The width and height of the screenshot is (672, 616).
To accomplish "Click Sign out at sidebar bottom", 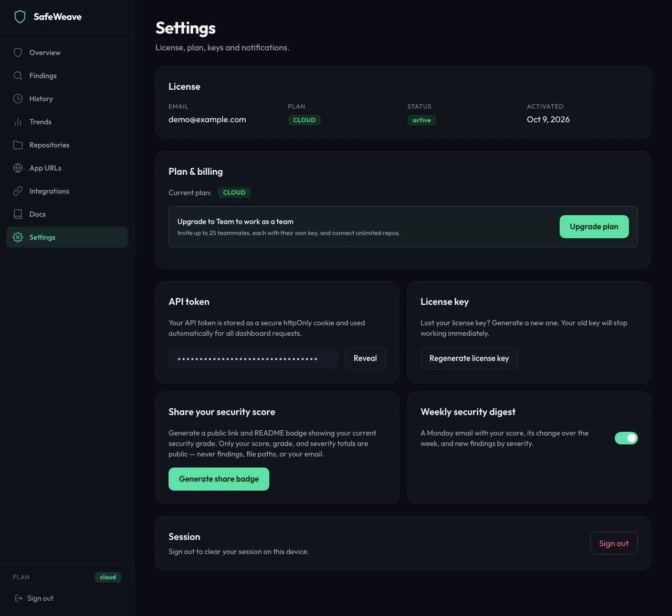I will [x=34, y=598].
